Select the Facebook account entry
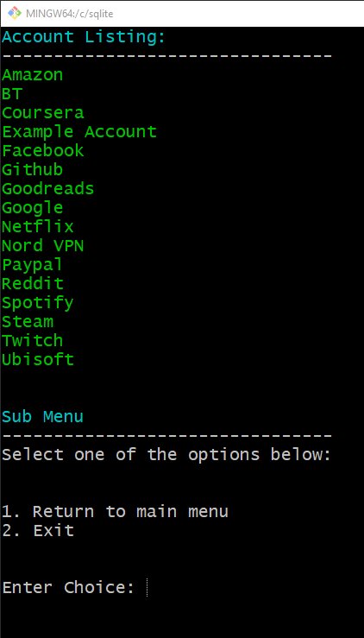The image size is (364, 638). click(x=43, y=150)
